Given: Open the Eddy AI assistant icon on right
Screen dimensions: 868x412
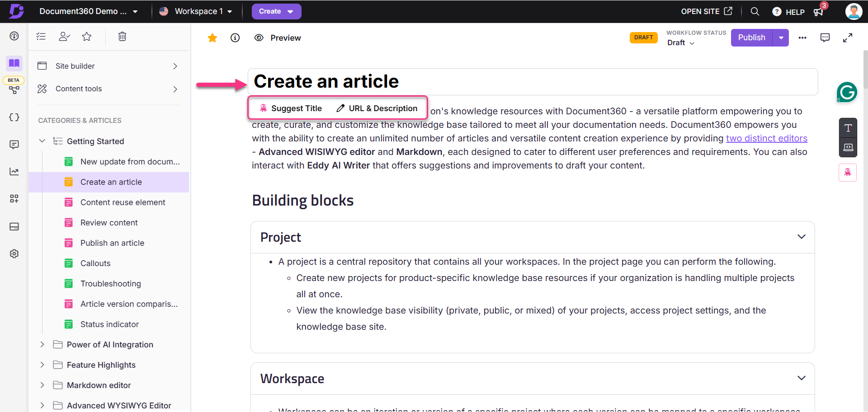Looking at the screenshot, I should click(x=848, y=172).
